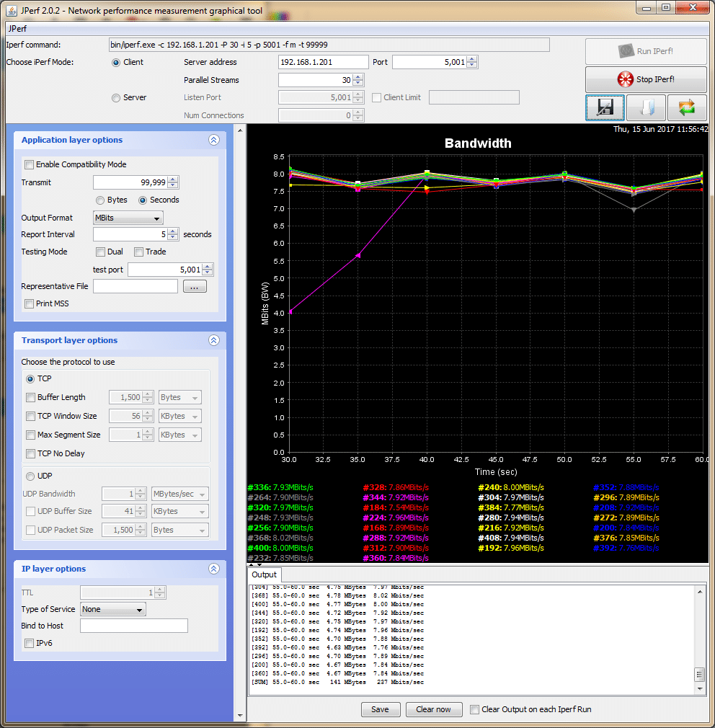Click the floppy disk save icon
The width and height of the screenshot is (715, 728).
[x=605, y=107]
